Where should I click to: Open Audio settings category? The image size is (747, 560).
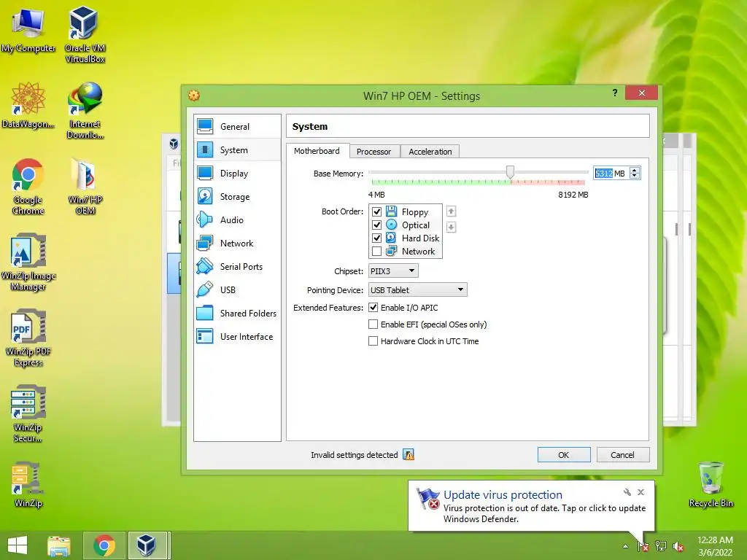(x=237, y=220)
